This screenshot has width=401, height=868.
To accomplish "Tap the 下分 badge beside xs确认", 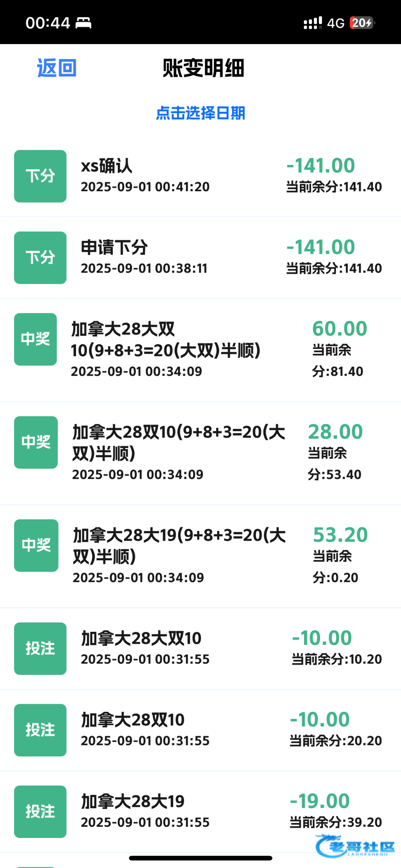I will coord(40,176).
